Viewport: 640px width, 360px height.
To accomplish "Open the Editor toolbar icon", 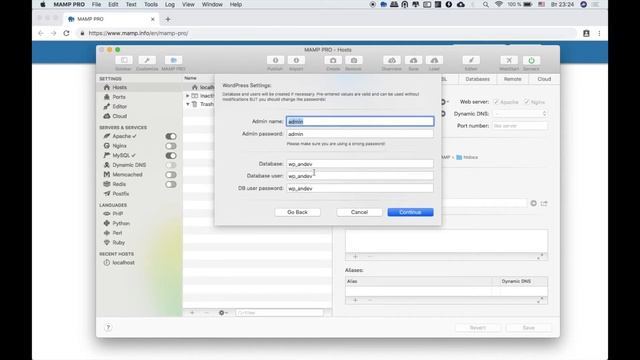I will point(471,60).
